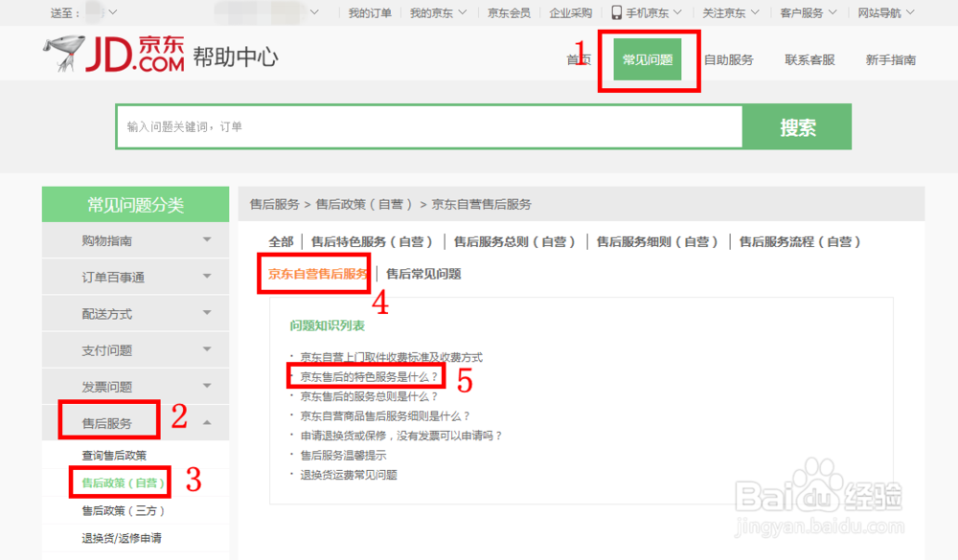Viewport: 958px width, 560px height.
Task: Select 售后特色服务（自营） filter tab
Action: click(x=372, y=242)
